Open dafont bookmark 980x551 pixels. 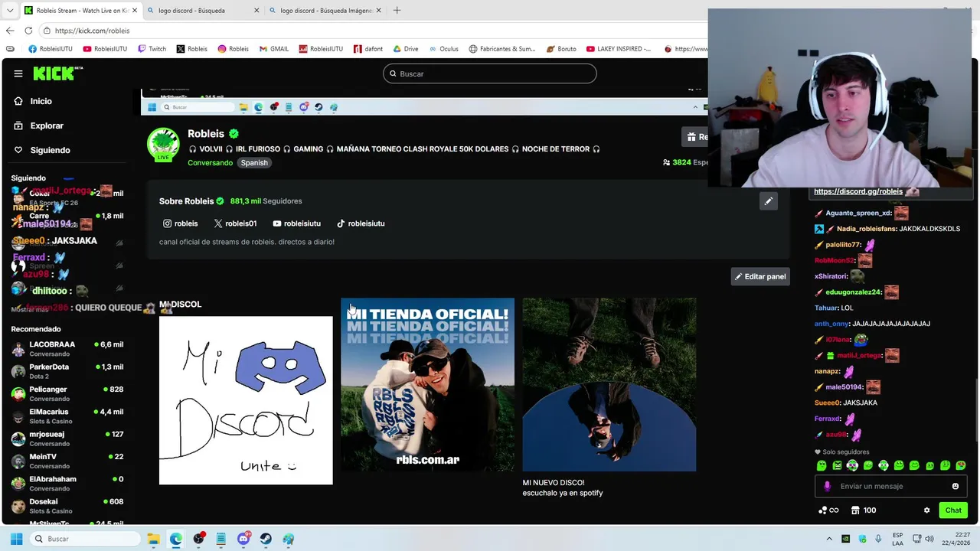pyautogui.click(x=368, y=49)
